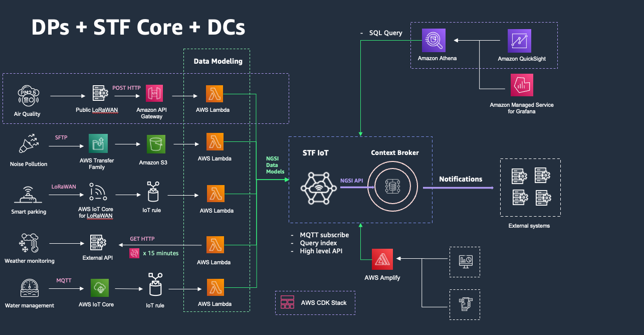Click the Amazon Managed Service for Grafana icon

[522, 85]
